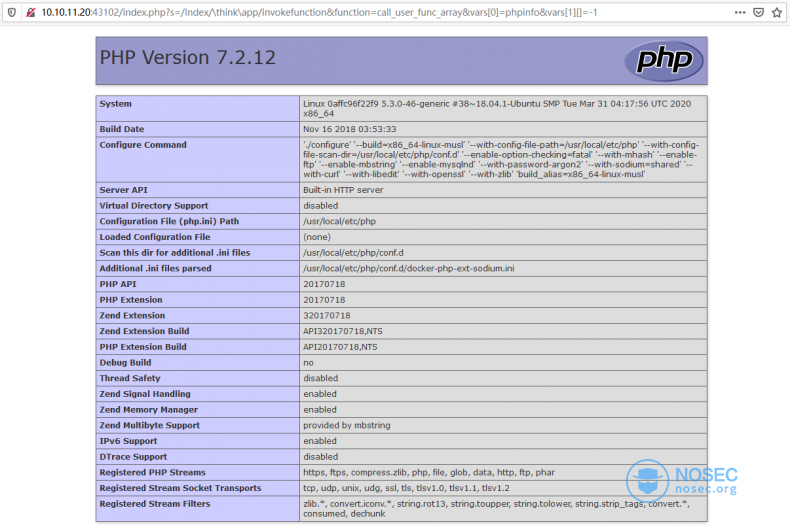Bookmark this page with the star icon
The width and height of the screenshot is (790, 527).
point(776,12)
